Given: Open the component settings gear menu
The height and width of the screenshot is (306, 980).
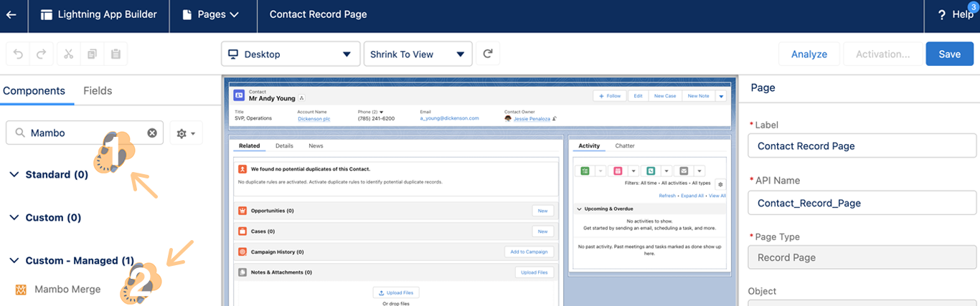Looking at the screenshot, I should point(186,133).
